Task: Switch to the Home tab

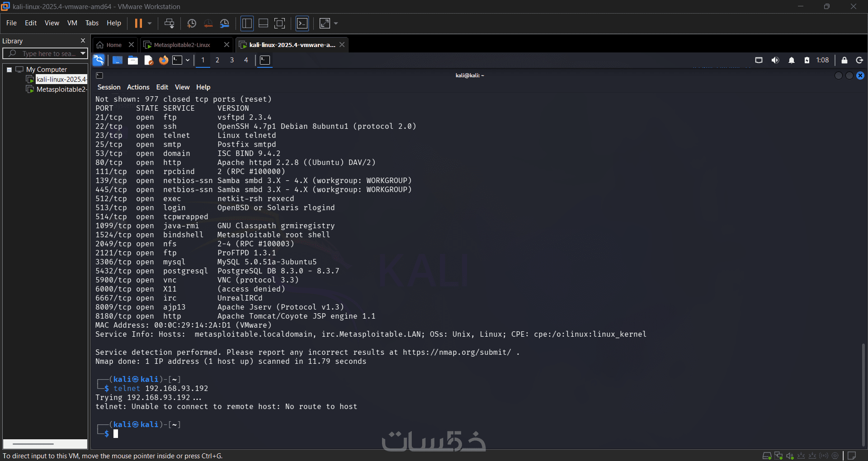Action: pos(109,45)
